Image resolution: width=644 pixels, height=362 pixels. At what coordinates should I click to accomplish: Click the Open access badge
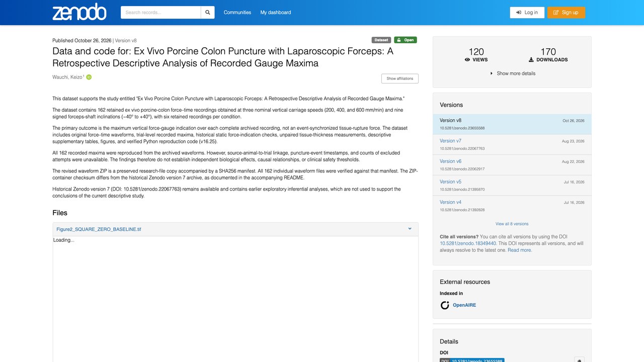click(x=405, y=40)
